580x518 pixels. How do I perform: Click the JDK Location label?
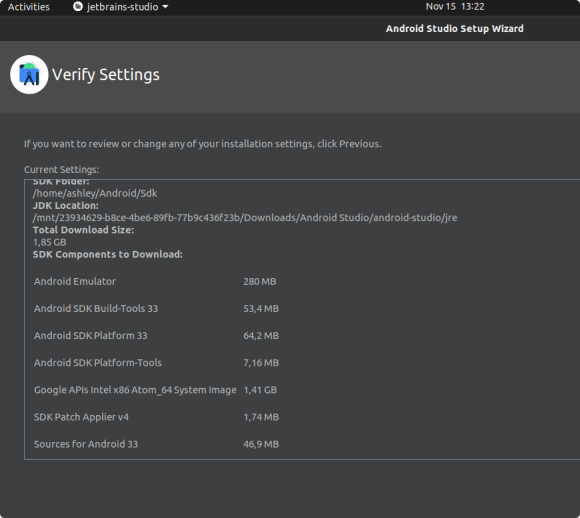[66, 205]
